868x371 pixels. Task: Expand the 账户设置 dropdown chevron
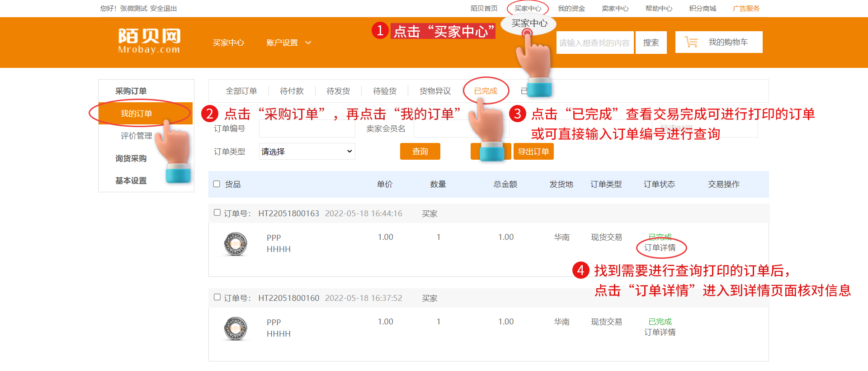click(x=308, y=43)
